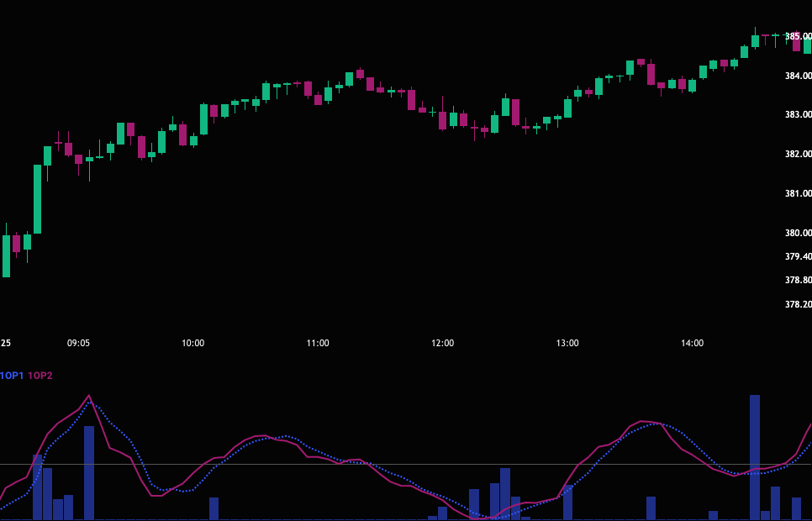Viewport: 812px width, 521px height.
Task: Click the 378.80 price axis label
Action: coord(799,280)
